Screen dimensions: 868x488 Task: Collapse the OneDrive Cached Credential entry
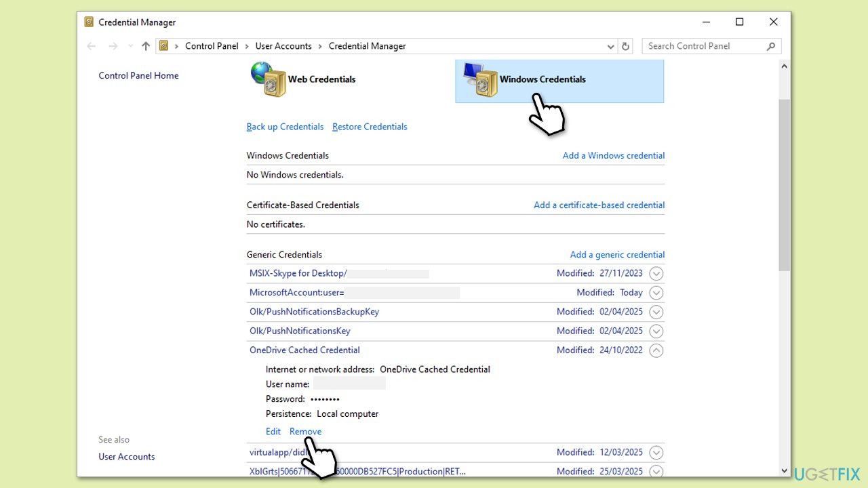coord(656,350)
